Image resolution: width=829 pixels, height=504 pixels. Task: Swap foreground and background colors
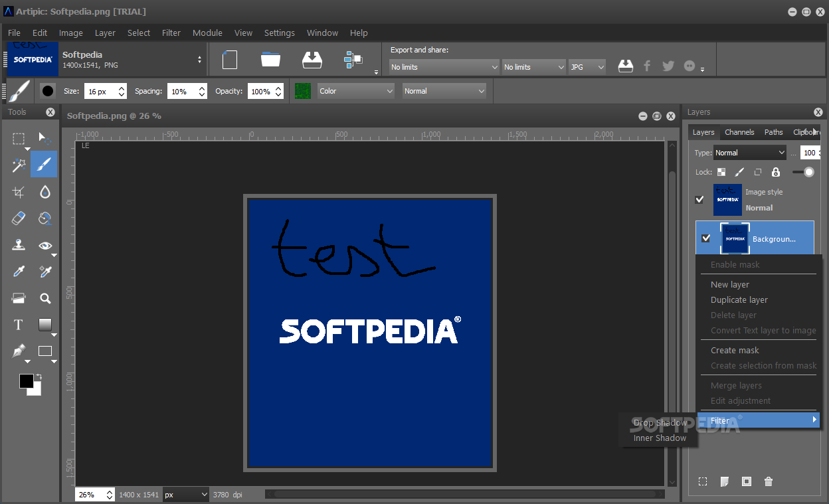click(38, 377)
